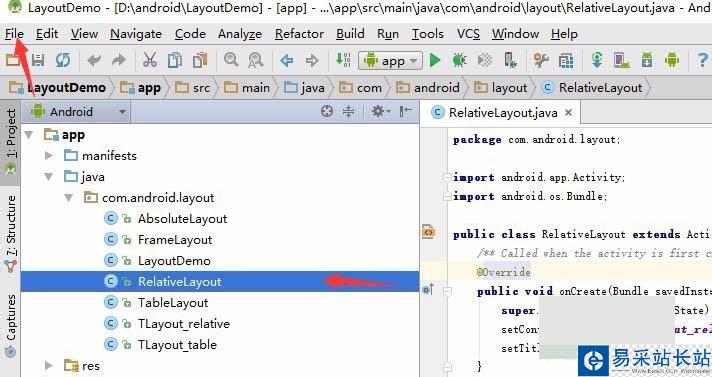
Task: Open the AVD Manager icon
Action: (x=622, y=60)
